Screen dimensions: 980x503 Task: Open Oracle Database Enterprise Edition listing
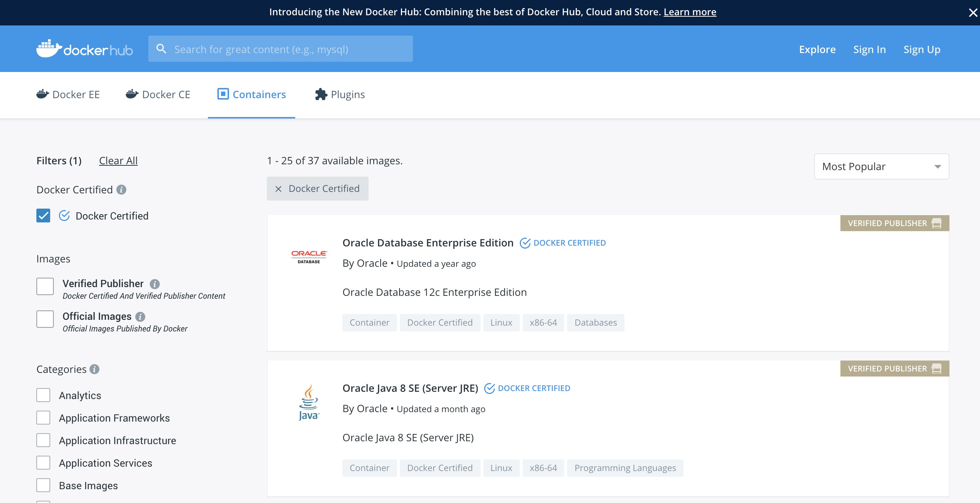pyautogui.click(x=428, y=243)
